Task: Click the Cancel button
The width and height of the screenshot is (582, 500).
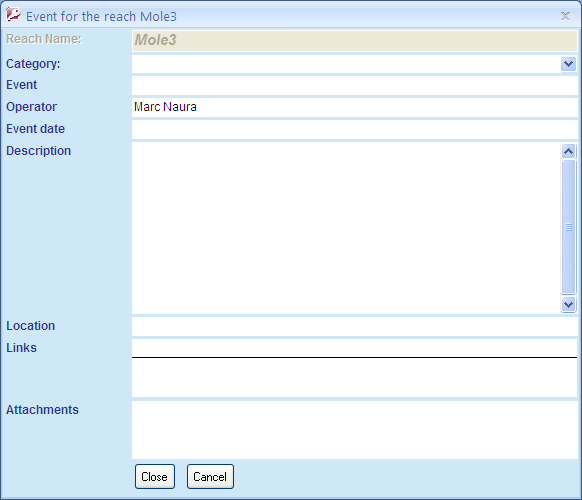Action: pos(210,477)
